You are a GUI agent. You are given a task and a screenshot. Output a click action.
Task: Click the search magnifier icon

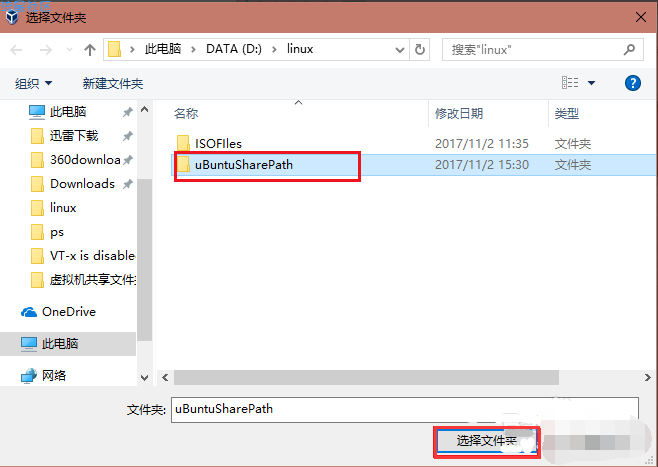629,50
